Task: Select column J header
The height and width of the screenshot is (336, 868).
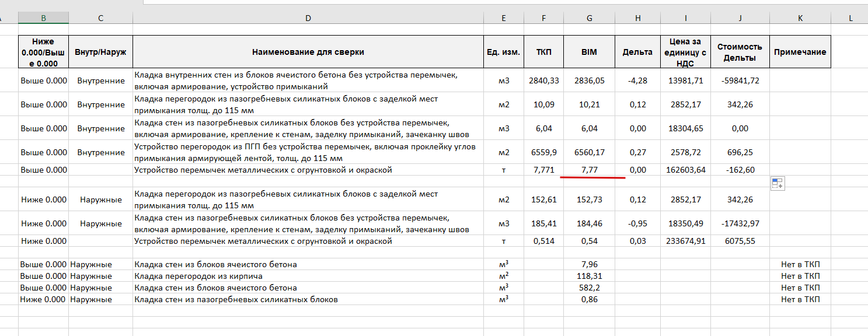Action: coord(740,18)
